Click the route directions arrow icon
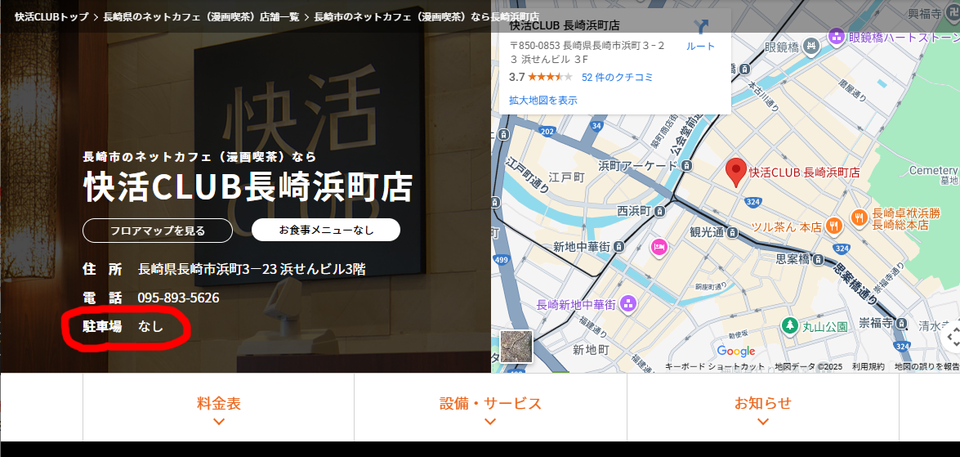 [701, 28]
